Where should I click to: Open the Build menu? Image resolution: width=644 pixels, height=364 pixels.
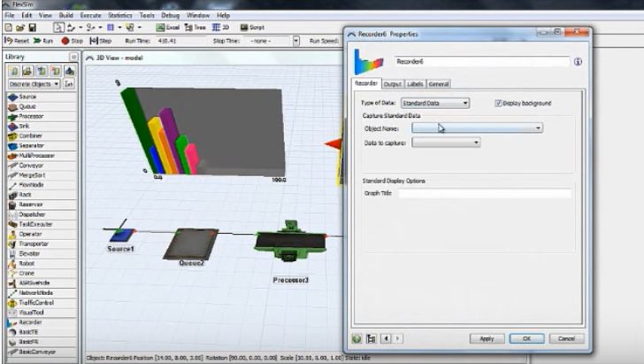65,15
